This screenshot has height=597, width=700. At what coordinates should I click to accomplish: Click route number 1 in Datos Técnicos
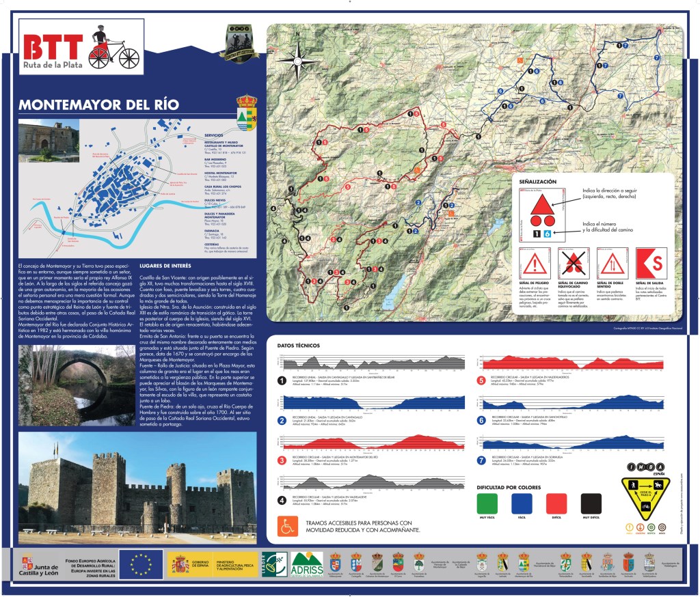click(282, 382)
